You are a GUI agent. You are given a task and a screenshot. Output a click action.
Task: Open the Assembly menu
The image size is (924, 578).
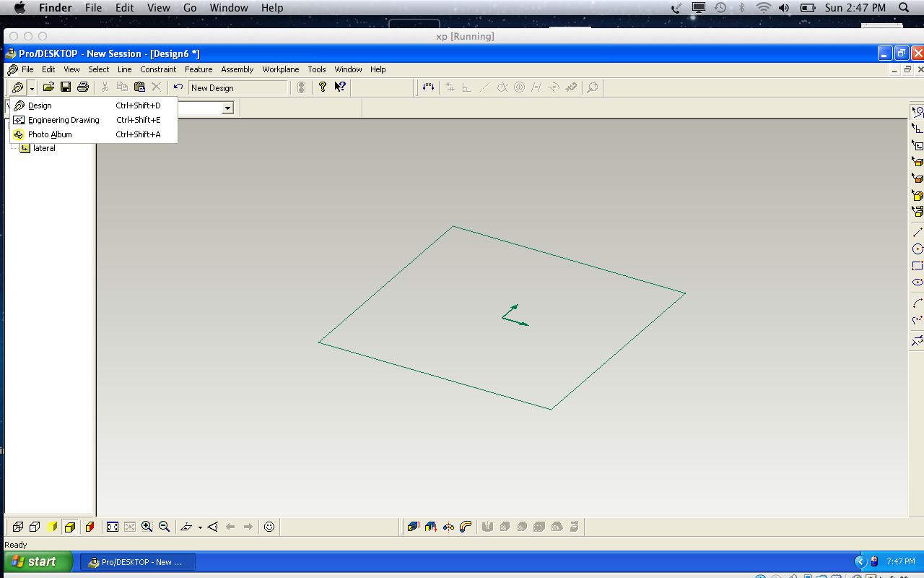(x=237, y=69)
